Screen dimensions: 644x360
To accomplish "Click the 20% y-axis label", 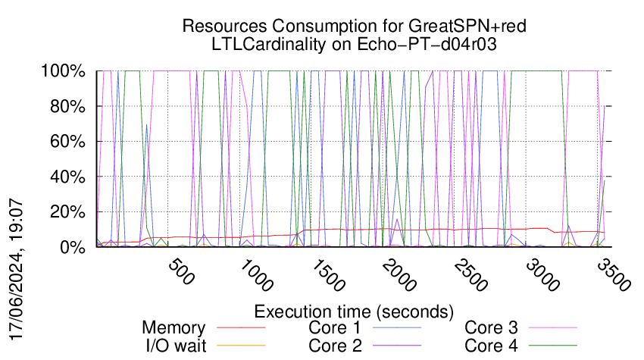I will [67, 212].
